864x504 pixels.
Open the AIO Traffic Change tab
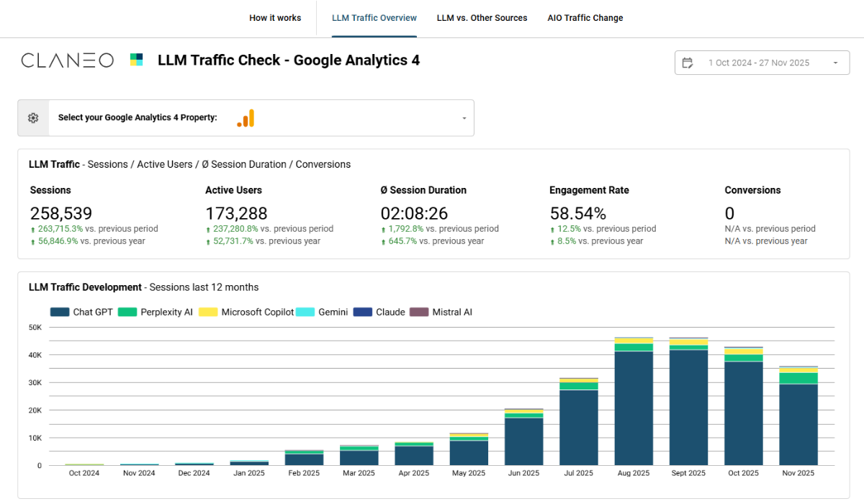pyautogui.click(x=585, y=18)
